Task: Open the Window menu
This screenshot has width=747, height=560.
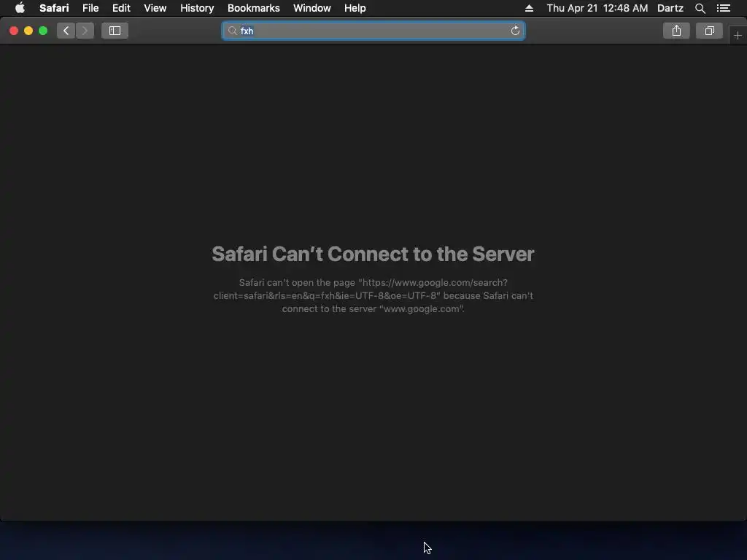Action: coord(311,8)
